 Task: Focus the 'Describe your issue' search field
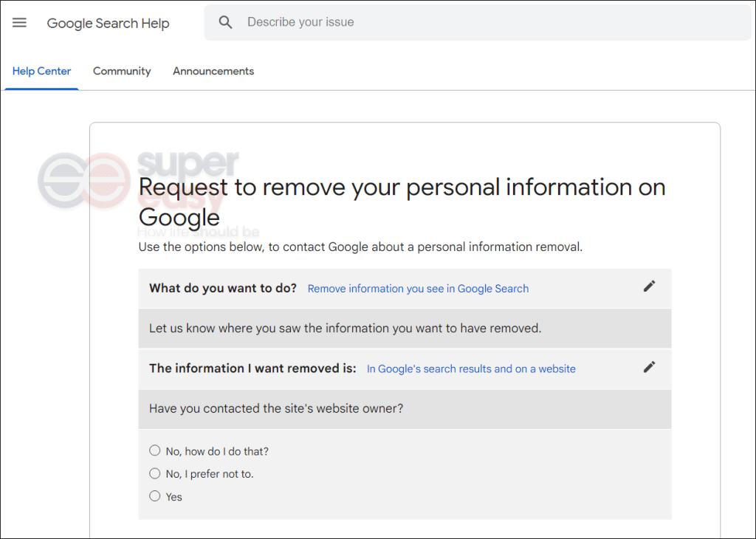coord(478,22)
